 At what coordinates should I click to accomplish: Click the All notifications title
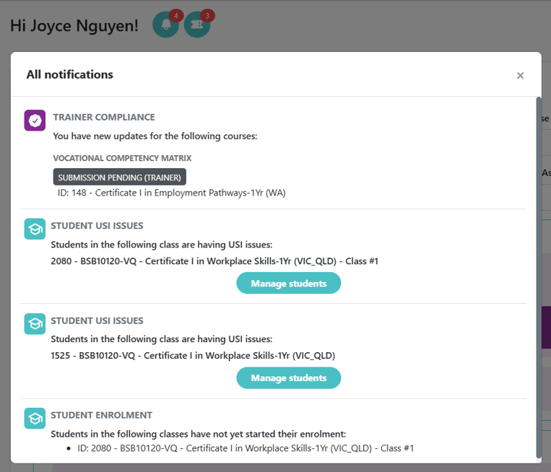pyautogui.click(x=70, y=75)
